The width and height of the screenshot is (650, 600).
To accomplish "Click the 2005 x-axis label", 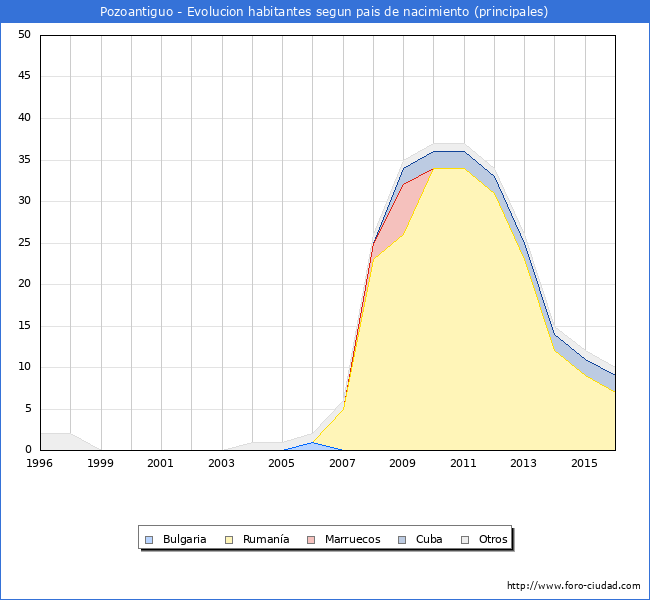I will 281,463.
